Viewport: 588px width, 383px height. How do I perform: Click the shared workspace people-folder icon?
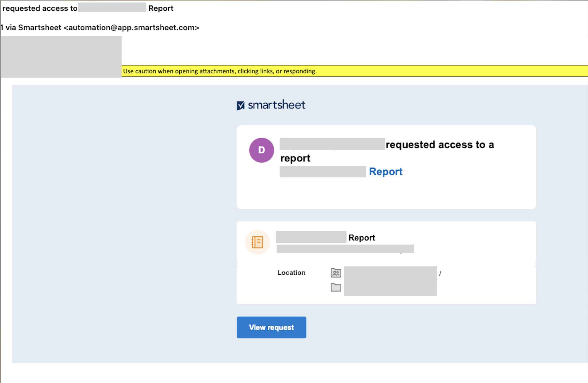tap(336, 273)
